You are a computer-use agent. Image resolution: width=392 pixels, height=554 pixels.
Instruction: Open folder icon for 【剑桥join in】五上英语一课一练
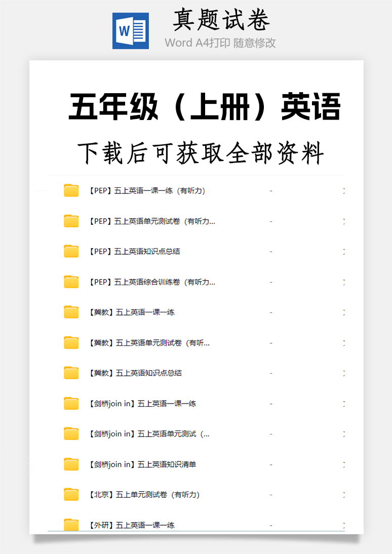[71, 403]
